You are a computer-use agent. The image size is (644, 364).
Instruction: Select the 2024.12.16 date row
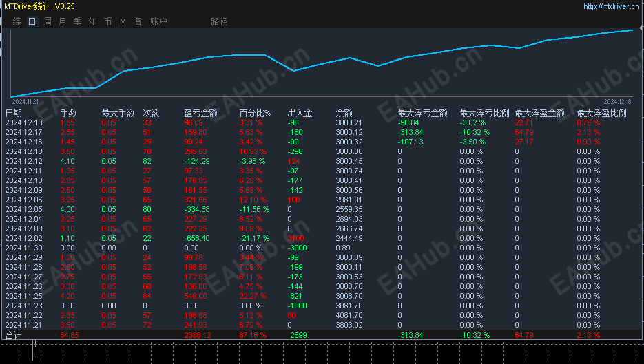tap(24, 142)
